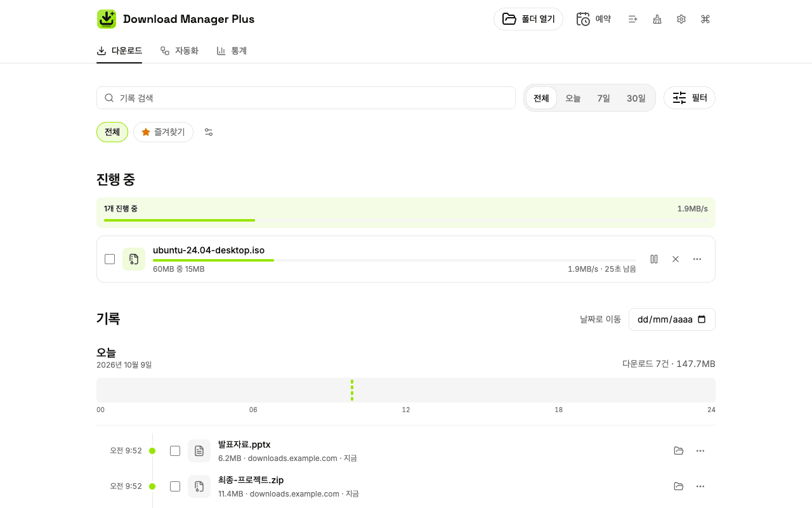Open folder for 최종-프로젝트.zip

click(679, 486)
